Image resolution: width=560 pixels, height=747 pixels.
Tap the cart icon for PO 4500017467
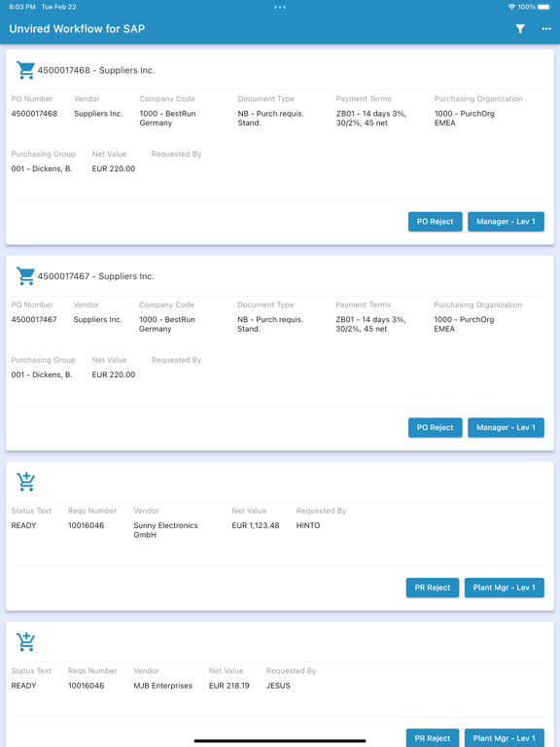point(25,276)
